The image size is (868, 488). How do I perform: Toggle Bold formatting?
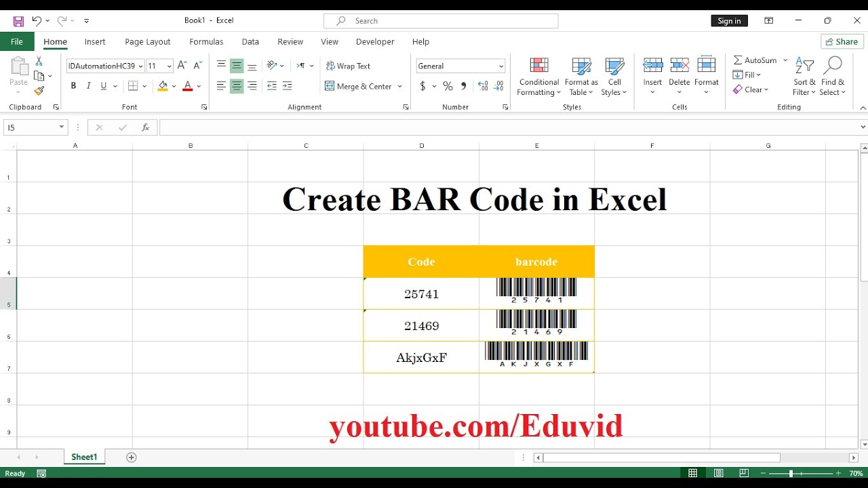(x=73, y=86)
